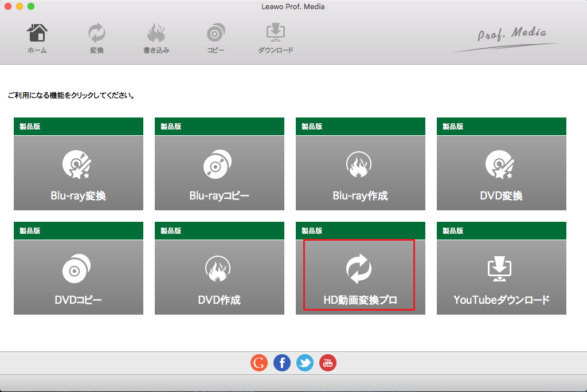Screen dimensions: 587x392
Task: Open the Twitter social link
Action: tap(305, 363)
